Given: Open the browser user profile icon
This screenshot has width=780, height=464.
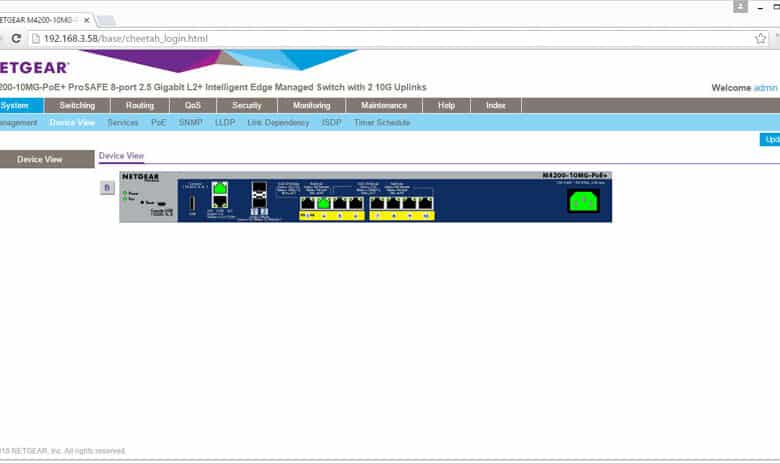Looking at the screenshot, I should pos(740,6).
